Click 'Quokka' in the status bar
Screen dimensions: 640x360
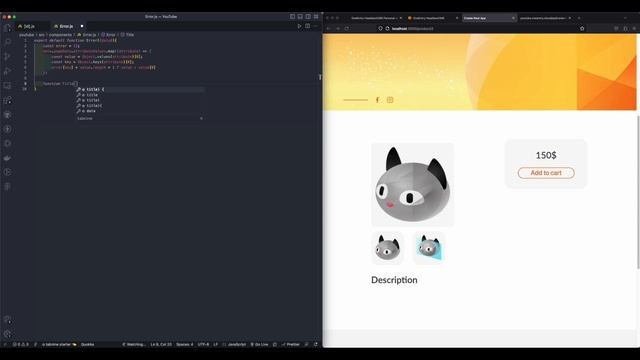87,344
